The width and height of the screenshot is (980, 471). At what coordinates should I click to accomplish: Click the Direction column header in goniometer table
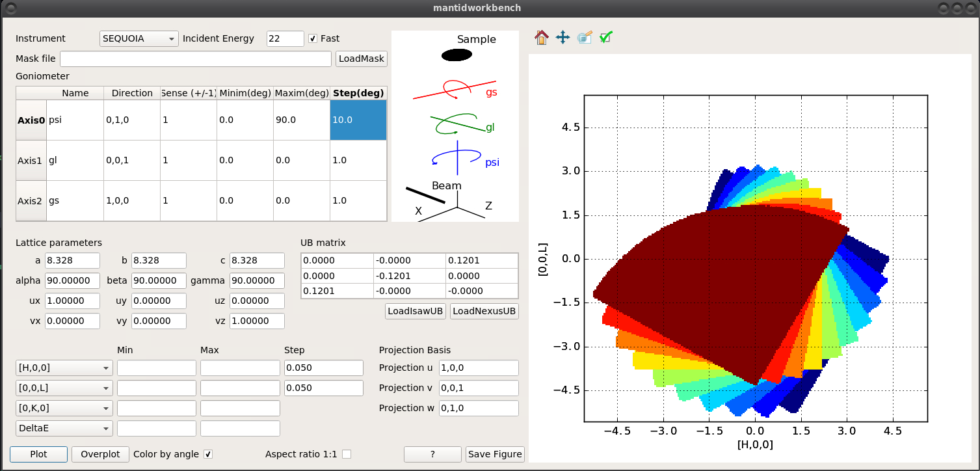[132, 93]
